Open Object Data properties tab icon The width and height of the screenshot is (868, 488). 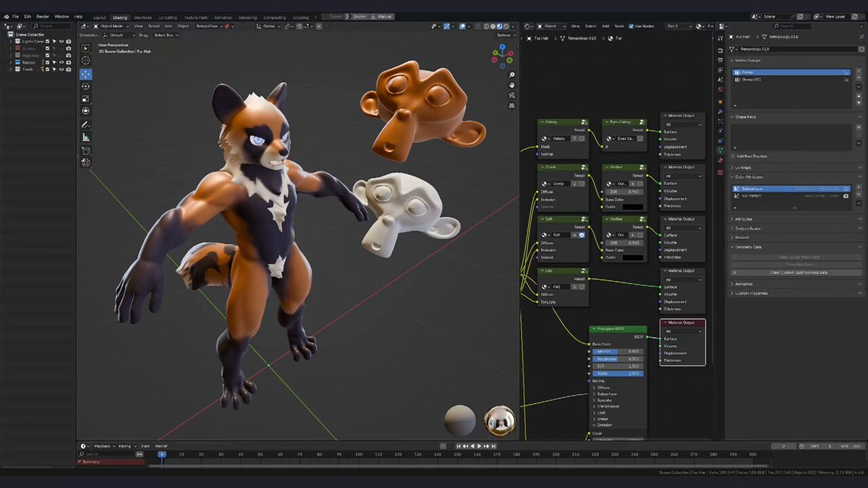click(720, 150)
